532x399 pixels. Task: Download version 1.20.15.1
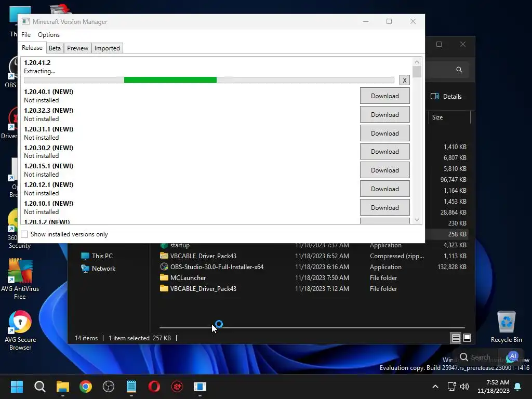tap(385, 170)
